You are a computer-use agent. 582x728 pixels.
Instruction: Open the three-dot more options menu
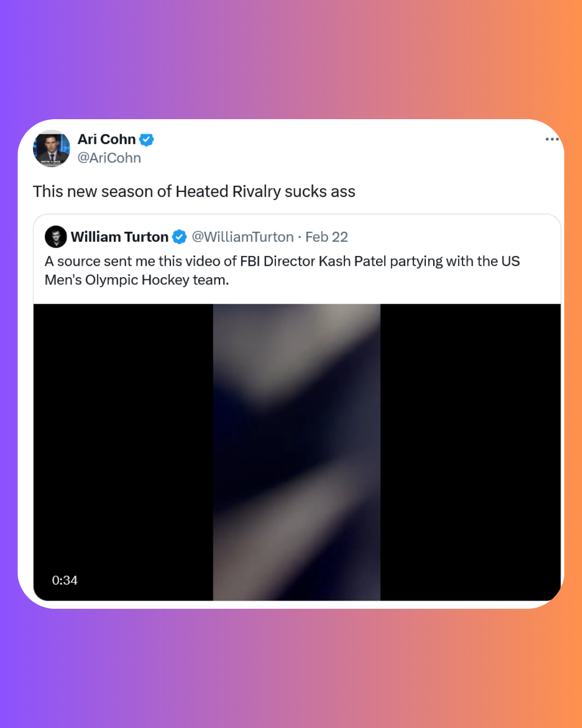point(552,139)
